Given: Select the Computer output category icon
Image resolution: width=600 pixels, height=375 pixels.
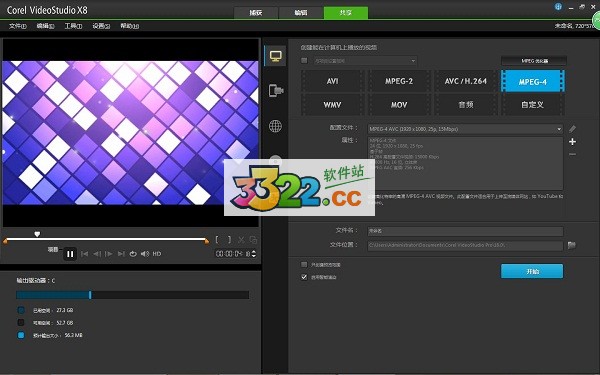Looking at the screenshot, I should click(276, 56).
